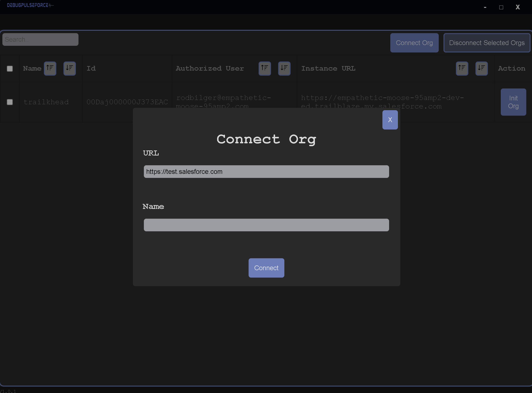Toggle the select-all header checkbox
Viewport: 532px width, 393px height.
[x=10, y=69]
